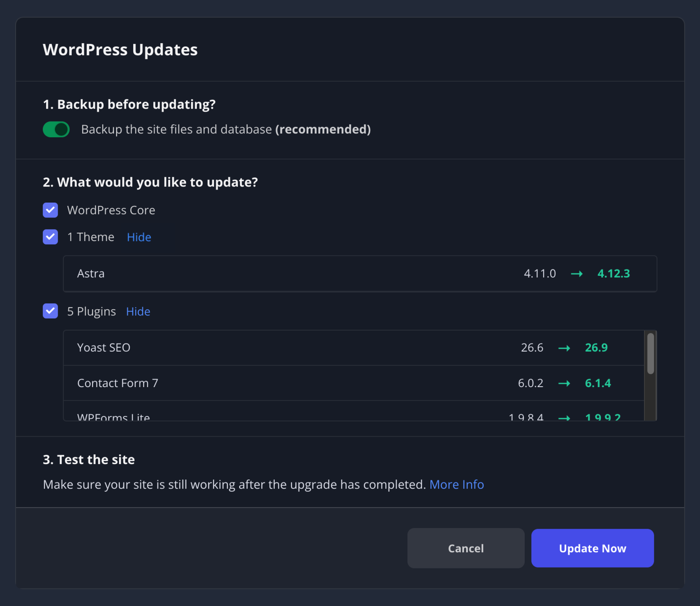Image resolution: width=700 pixels, height=606 pixels.
Task: Deselect the 1 Theme checkbox
Action: click(50, 237)
